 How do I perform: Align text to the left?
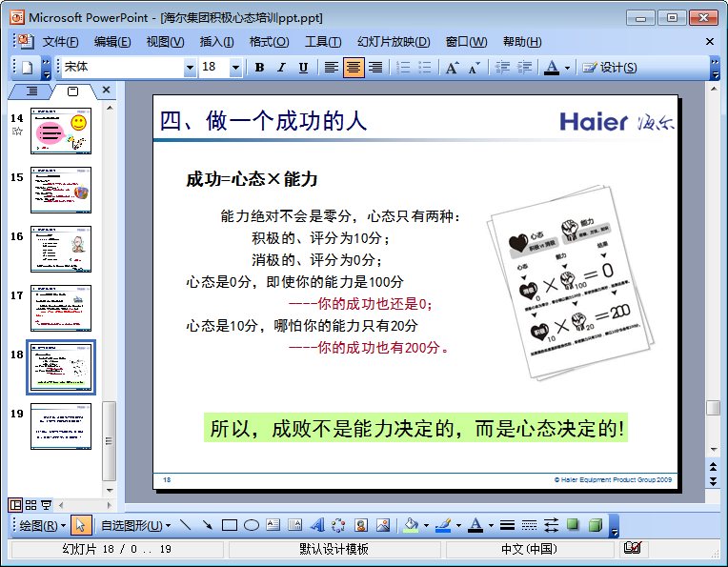331,68
